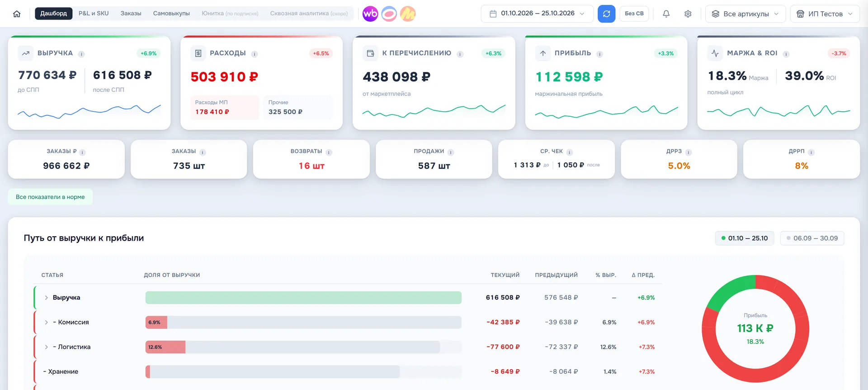The height and width of the screenshot is (390, 868).
Task: Select the Wildberries marketplace icon
Action: 370,14
